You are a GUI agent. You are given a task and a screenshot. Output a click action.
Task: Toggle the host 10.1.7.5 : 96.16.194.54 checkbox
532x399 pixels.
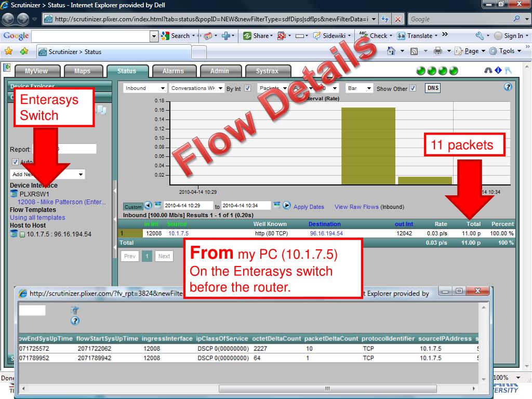(x=22, y=234)
